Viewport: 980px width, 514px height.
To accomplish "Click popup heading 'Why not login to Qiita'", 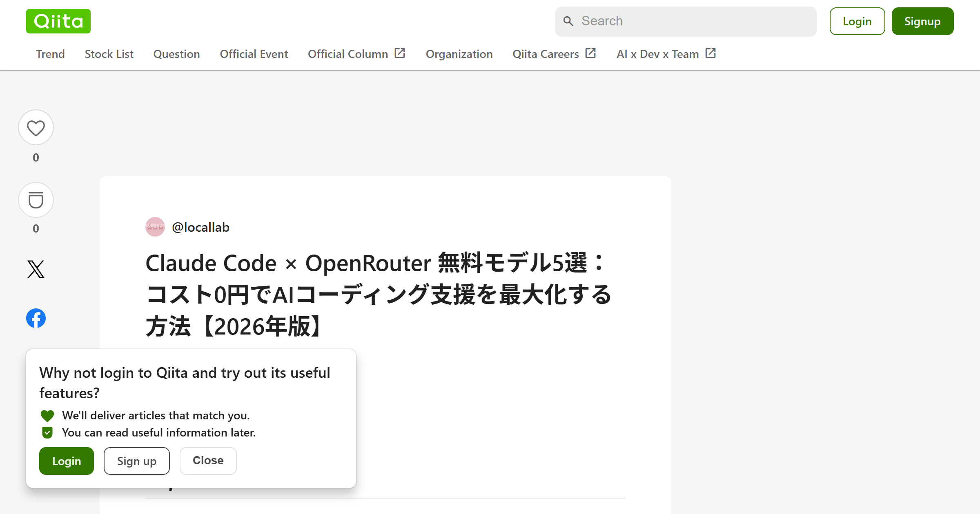I will (x=185, y=383).
